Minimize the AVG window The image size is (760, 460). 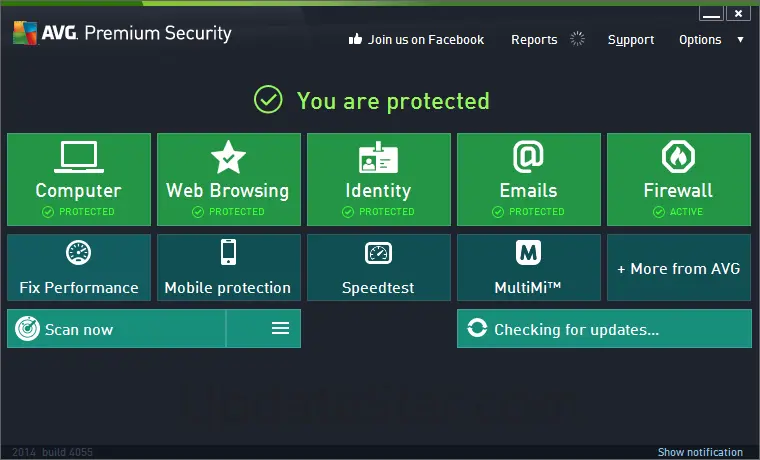711,14
